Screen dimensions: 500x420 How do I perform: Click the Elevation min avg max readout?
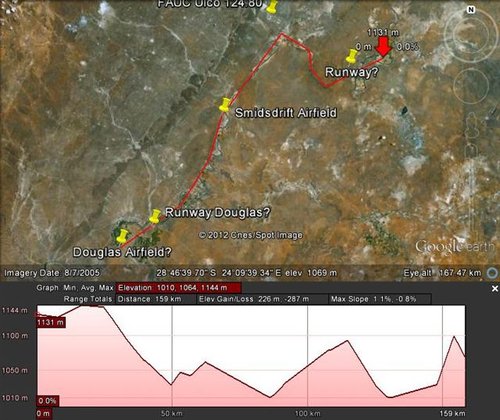(x=178, y=288)
